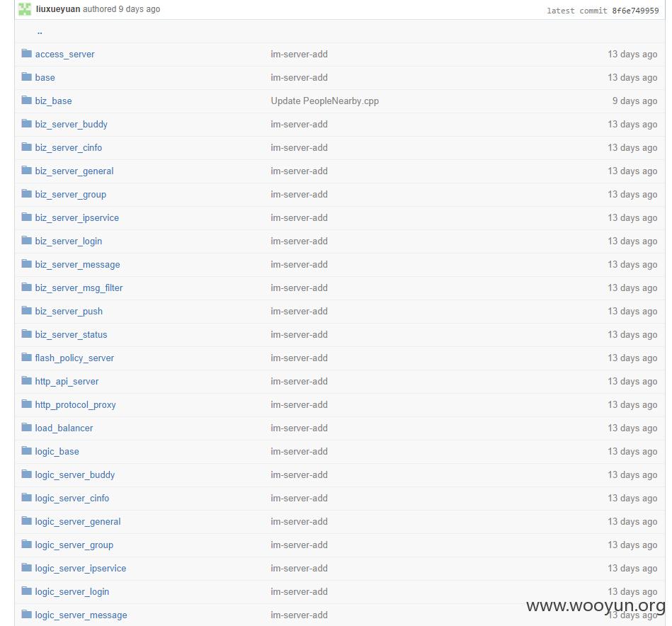Open im-server-add commit on base row
This screenshot has width=672, height=626.
coord(299,78)
